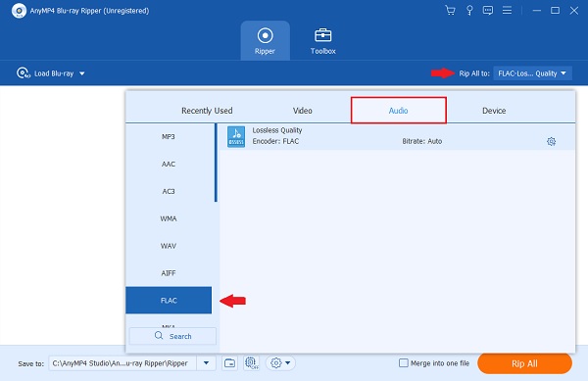
Task: Open Lossless Quality profile settings gear
Action: [551, 142]
